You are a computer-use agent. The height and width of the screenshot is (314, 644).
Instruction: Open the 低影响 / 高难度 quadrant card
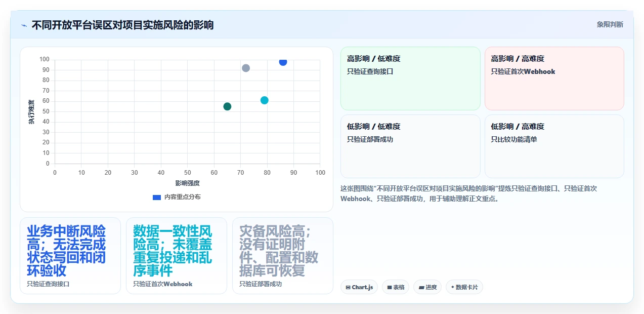(x=554, y=146)
